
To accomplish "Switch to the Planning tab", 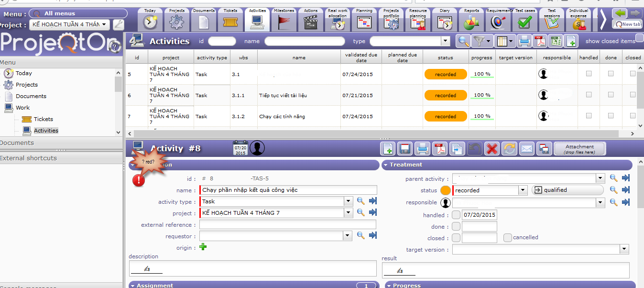I will click(x=364, y=20).
